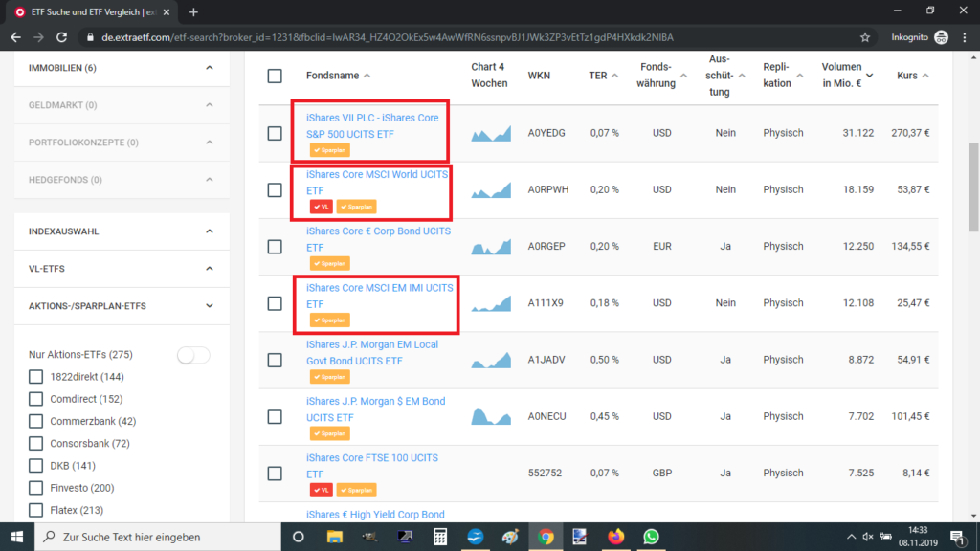This screenshot has height=551, width=980.
Task: Show hidden system tray icons
Action: (851, 537)
